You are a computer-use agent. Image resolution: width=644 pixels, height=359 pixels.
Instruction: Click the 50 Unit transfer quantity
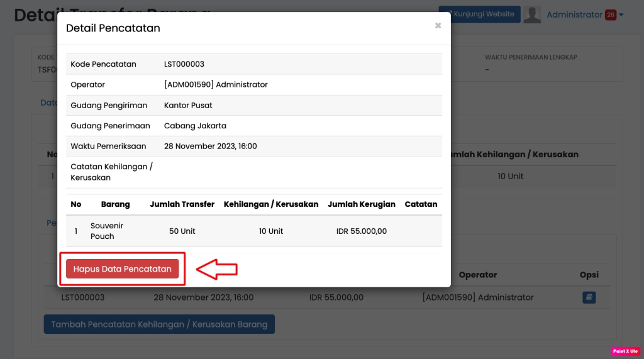[x=182, y=231]
